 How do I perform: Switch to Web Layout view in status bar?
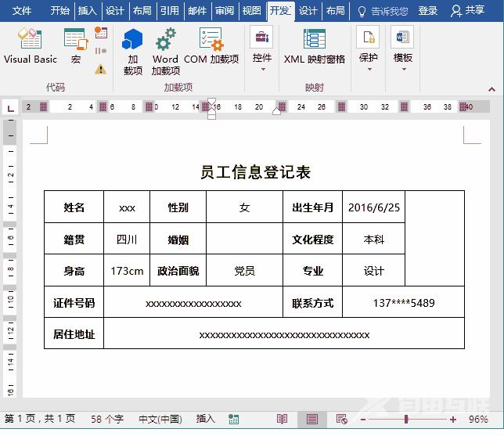pos(341,420)
